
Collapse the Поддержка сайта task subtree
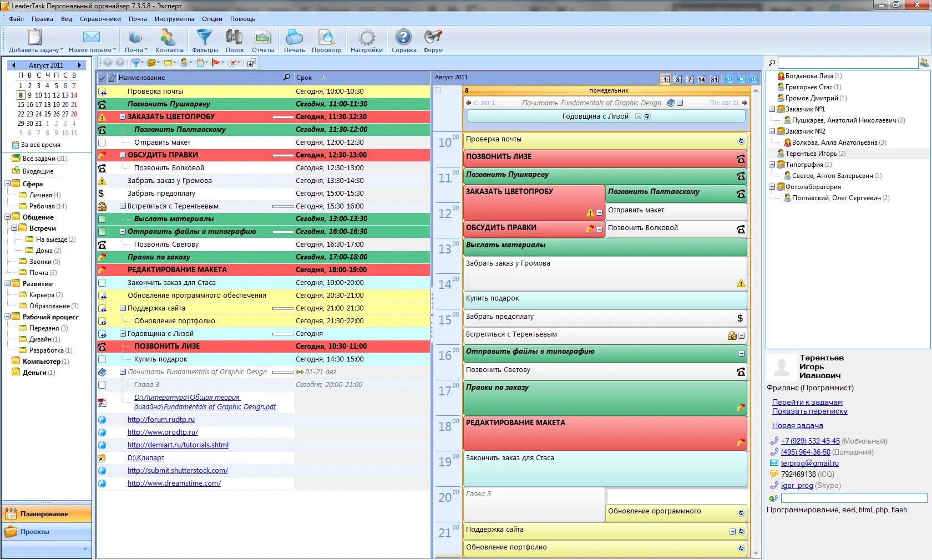(123, 308)
